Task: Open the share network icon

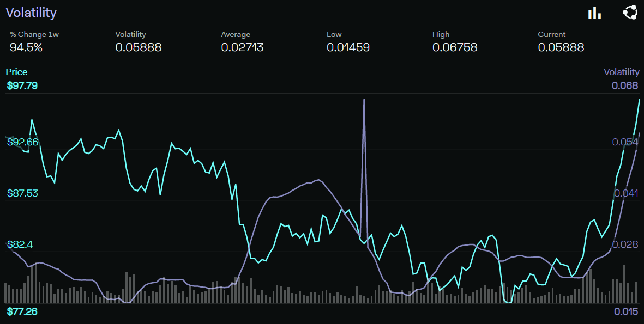Action: click(630, 11)
